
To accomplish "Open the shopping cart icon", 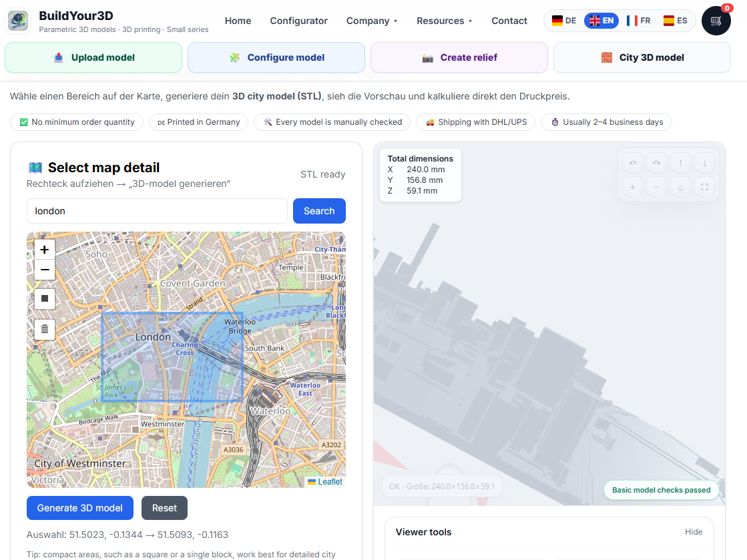I will (x=716, y=21).
